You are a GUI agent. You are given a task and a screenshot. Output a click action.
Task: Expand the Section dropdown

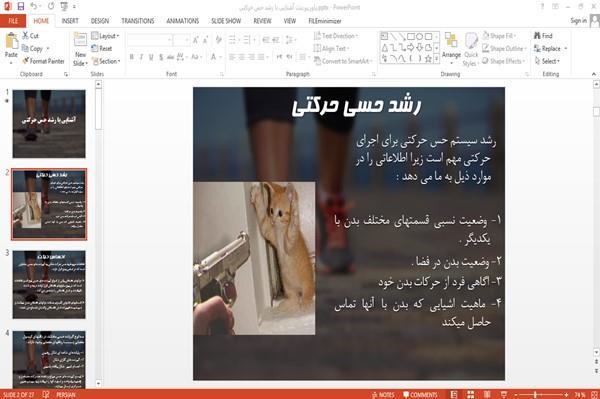tap(106, 61)
